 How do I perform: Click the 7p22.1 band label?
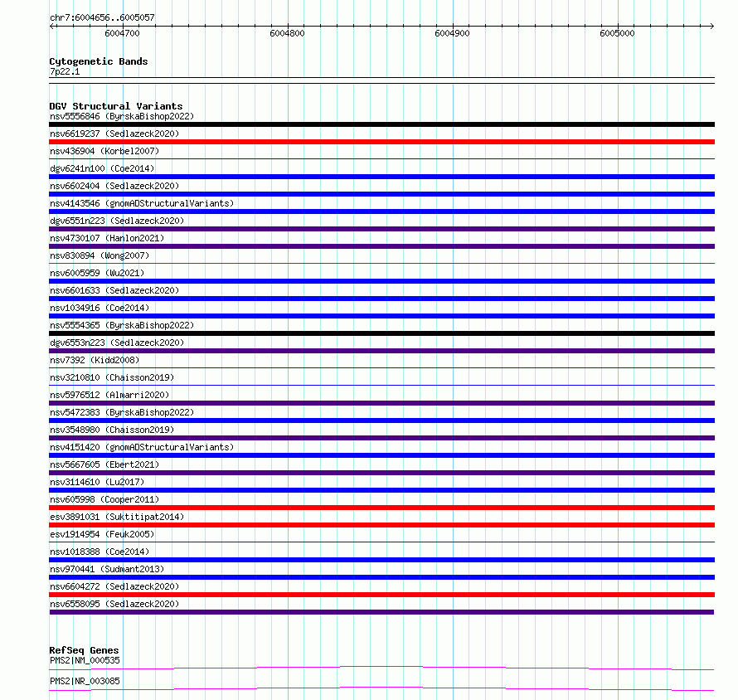coord(65,71)
